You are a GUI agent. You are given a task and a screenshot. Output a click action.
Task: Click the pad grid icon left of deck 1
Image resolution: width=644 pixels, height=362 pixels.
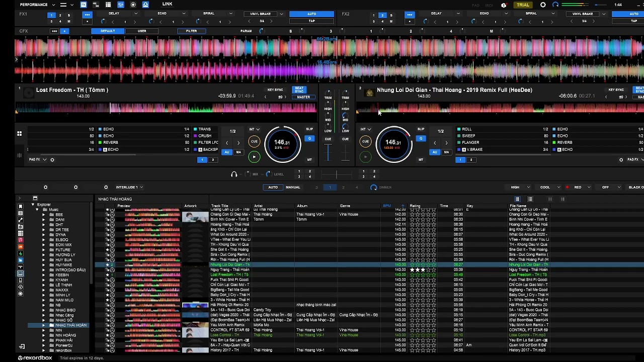pos(19,134)
